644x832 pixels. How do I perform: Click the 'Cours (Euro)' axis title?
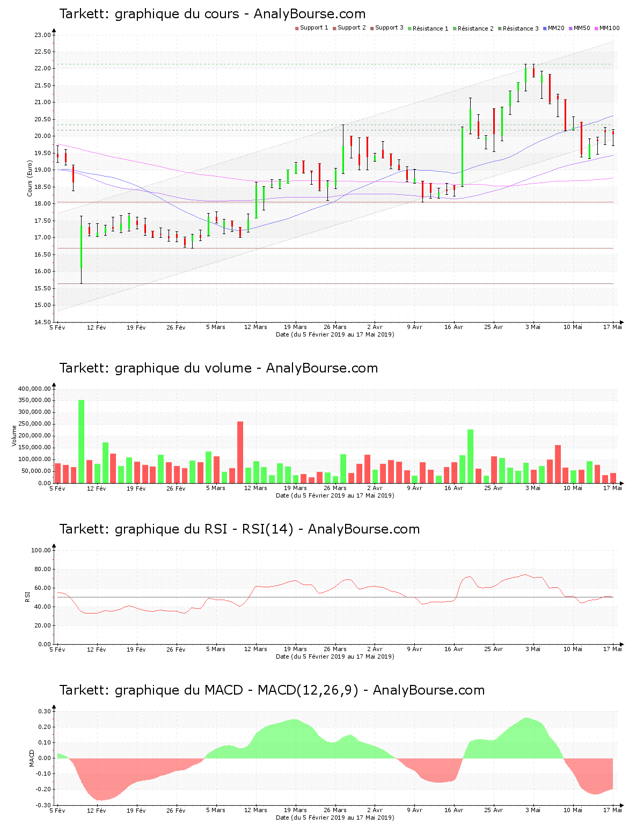(x=30, y=179)
